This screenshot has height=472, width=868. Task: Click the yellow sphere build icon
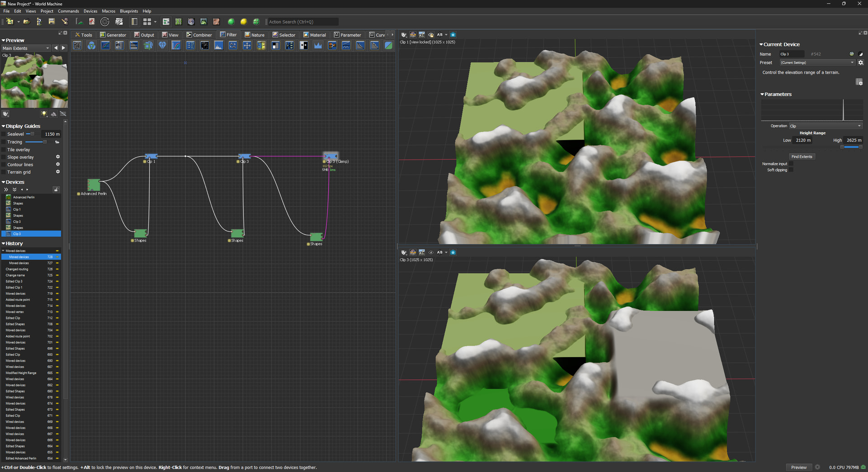pyautogui.click(x=244, y=22)
